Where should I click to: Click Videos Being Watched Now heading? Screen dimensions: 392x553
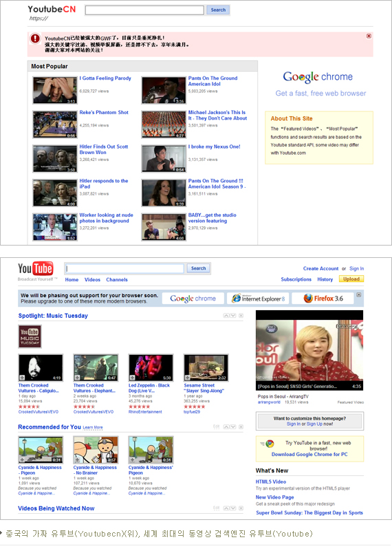tap(56, 508)
